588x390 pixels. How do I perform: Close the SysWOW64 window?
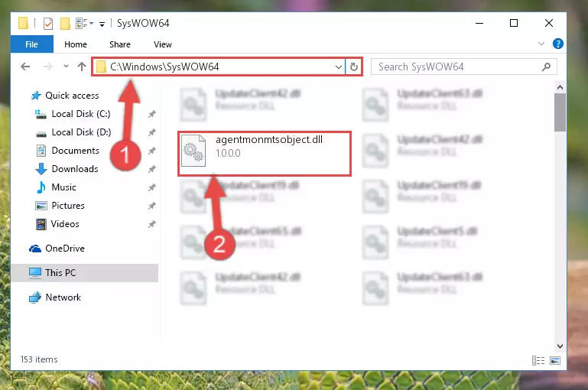[549, 23]
